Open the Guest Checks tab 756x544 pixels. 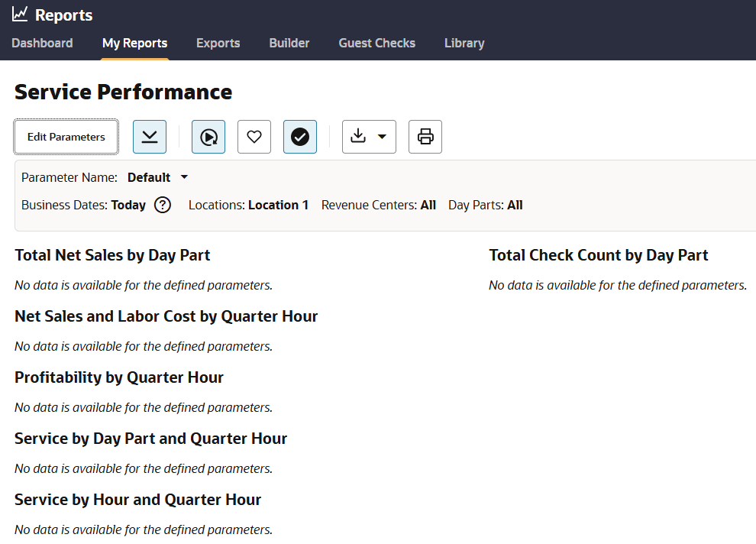[x=377, y=43]
